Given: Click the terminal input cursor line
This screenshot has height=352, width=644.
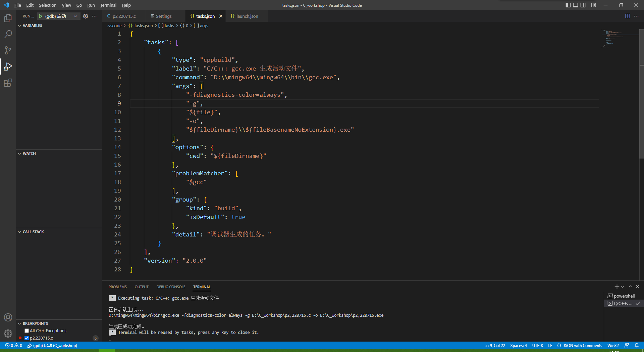Looking at the screenshot, I should 110,338.
